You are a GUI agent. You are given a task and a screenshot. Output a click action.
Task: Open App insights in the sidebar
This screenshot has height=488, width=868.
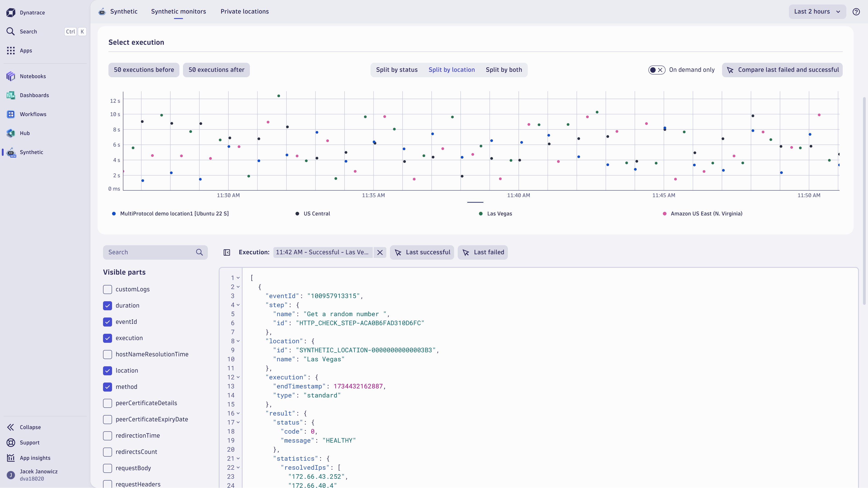tap(35, 458)
